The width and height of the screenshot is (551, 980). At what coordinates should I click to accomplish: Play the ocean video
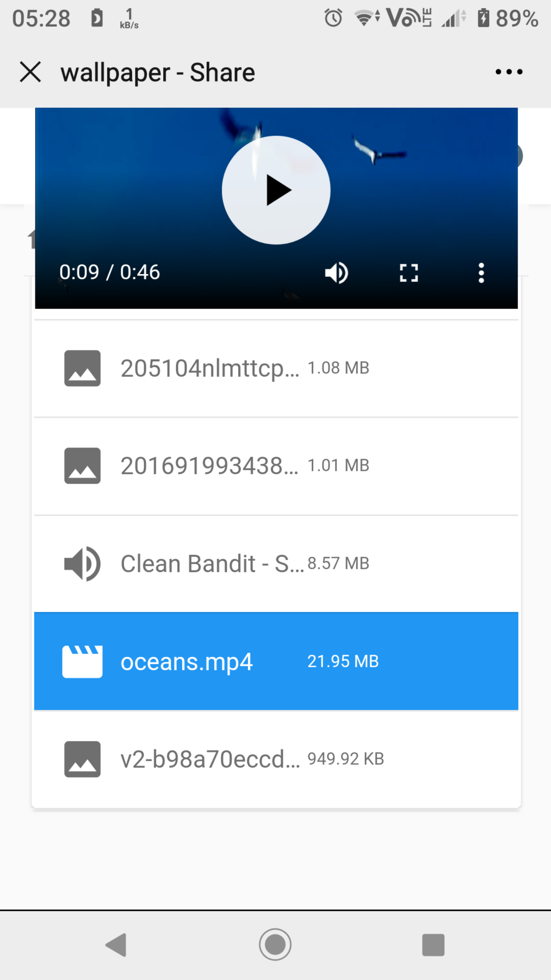(276, 190)
